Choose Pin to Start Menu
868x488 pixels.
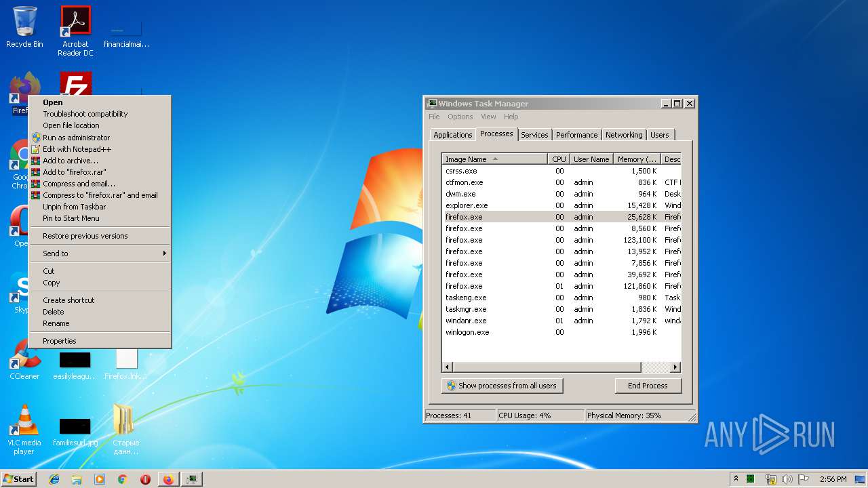pos(100,218)
